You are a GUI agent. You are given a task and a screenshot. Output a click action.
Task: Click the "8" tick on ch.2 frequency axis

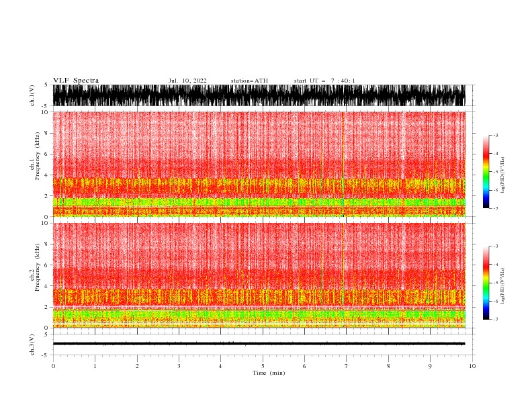click(46, 244)
